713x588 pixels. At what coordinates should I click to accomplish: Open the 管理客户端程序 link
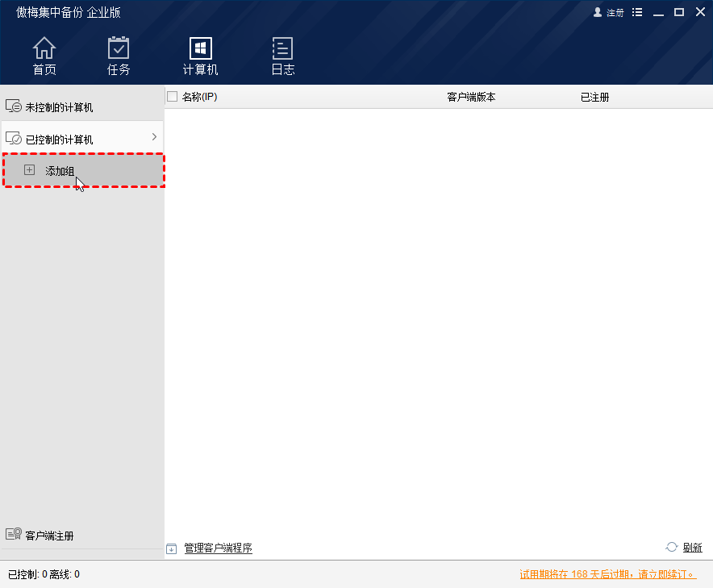point(218,548)
